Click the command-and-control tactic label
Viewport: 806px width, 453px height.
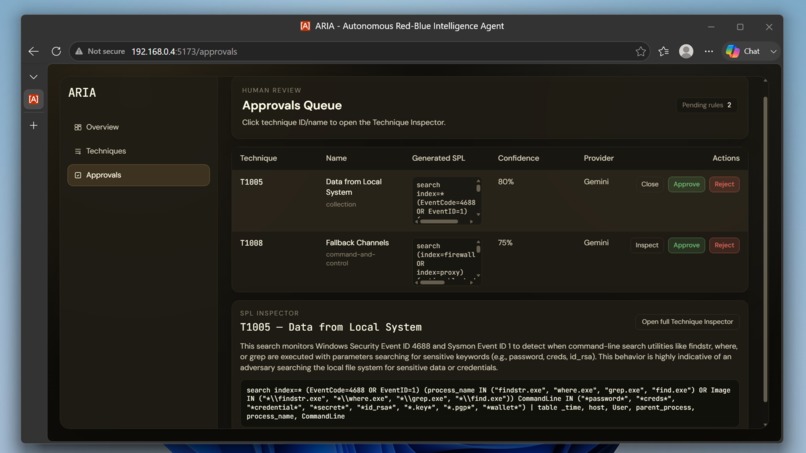(x=350, y=259)
